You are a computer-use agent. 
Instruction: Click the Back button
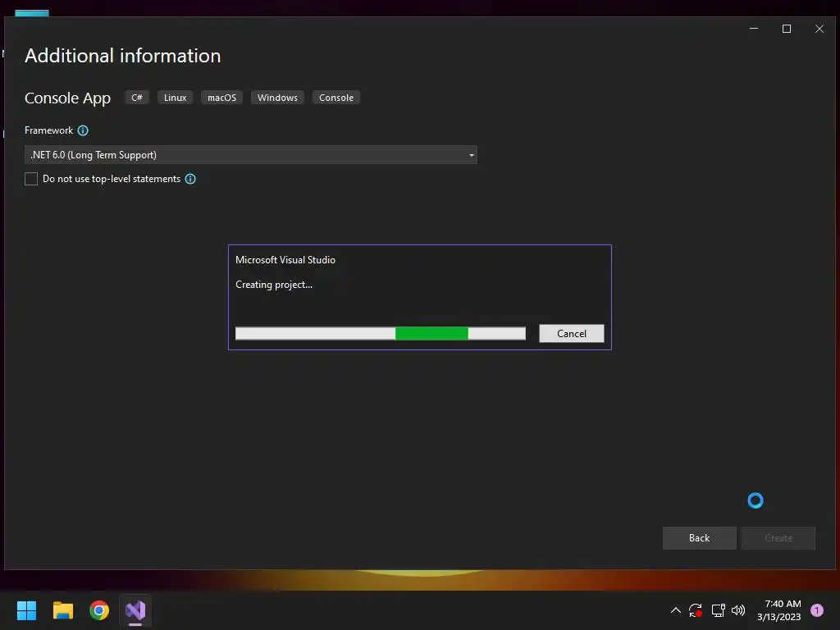pyautogui.click(x=699, y=538)
